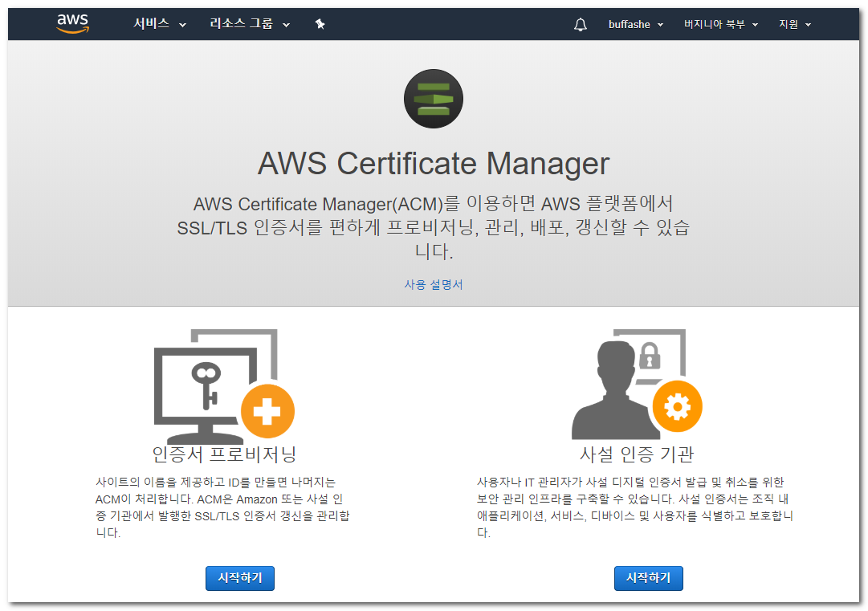
Task: Click the ACM intro sentence mentioning SSL/TLS 인증서
Action: click(x=434, y=227)
